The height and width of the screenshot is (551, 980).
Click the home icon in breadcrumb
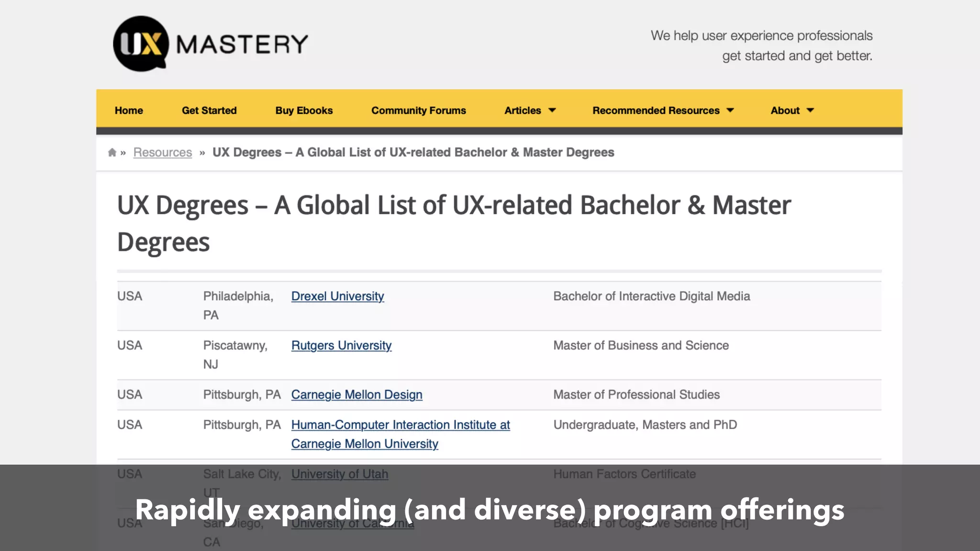112,152
